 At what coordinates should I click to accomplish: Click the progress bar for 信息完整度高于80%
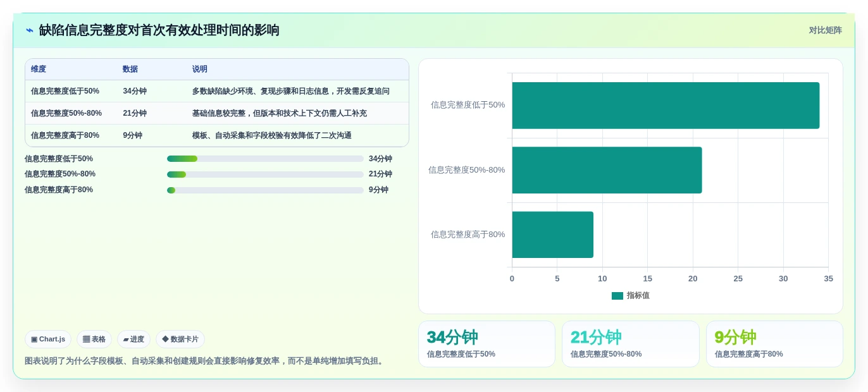(265, 190)
